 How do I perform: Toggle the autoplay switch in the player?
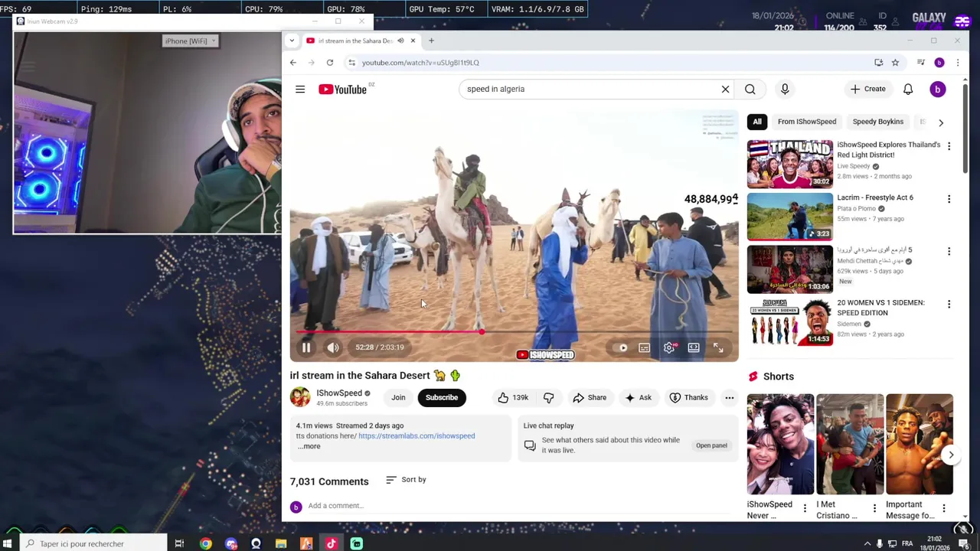pyautogui.click(x=622, y=347)
